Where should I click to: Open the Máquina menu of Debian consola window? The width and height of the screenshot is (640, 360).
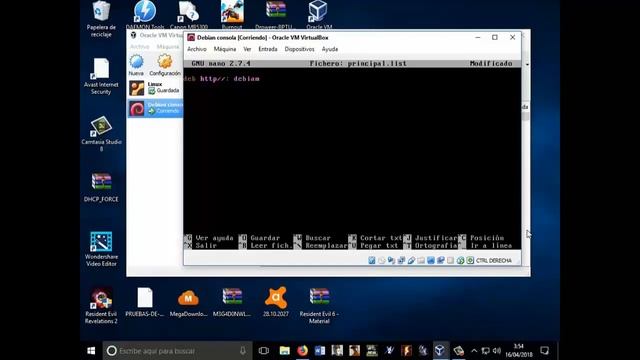coord(225,49)
